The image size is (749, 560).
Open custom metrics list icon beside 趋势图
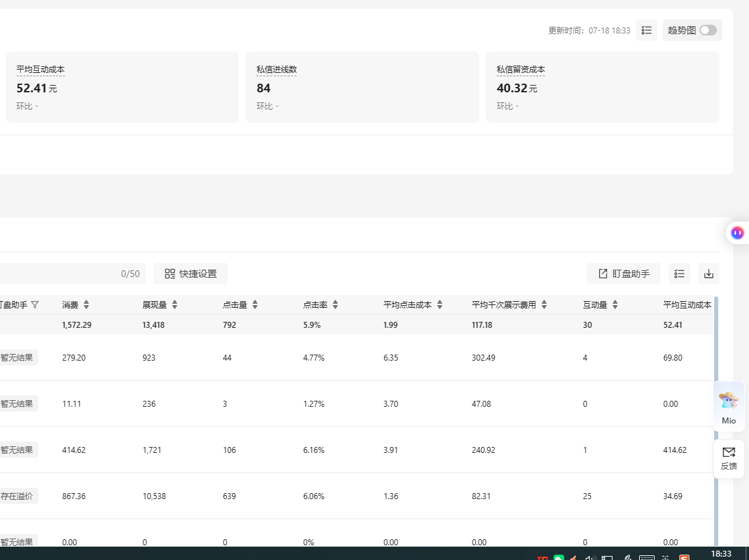pos(647,30)
